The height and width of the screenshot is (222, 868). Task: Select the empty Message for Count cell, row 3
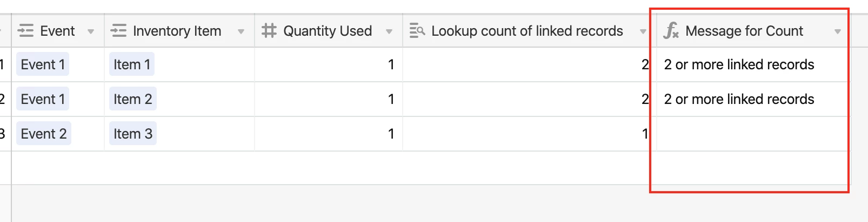coord(752,134)
